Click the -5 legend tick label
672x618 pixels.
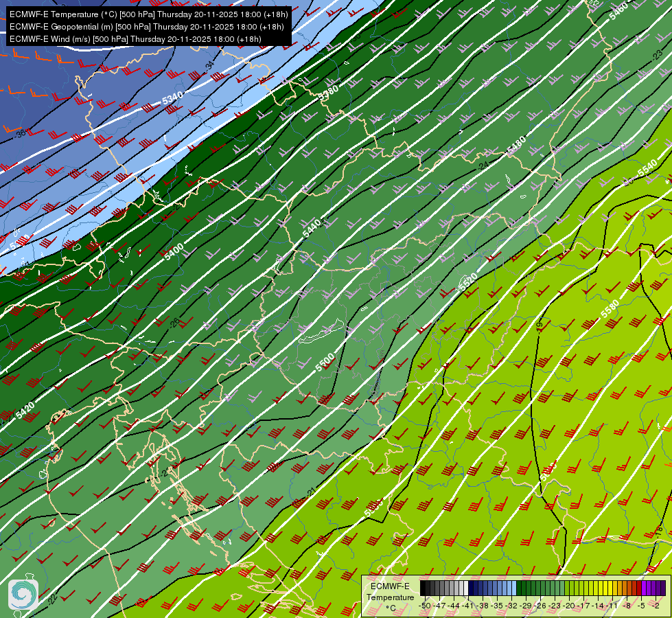tap(641, 606)
